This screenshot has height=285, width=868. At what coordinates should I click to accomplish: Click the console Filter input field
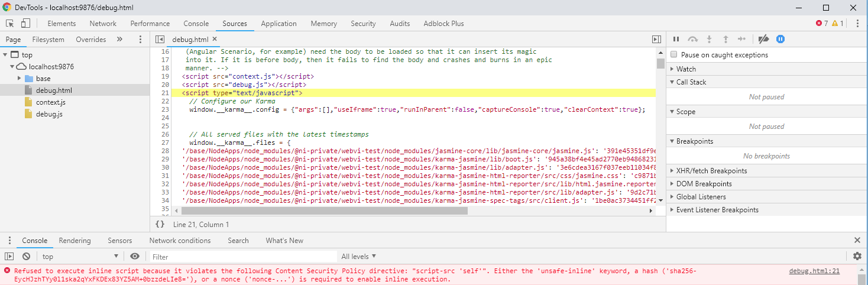(x=242, y=257)
